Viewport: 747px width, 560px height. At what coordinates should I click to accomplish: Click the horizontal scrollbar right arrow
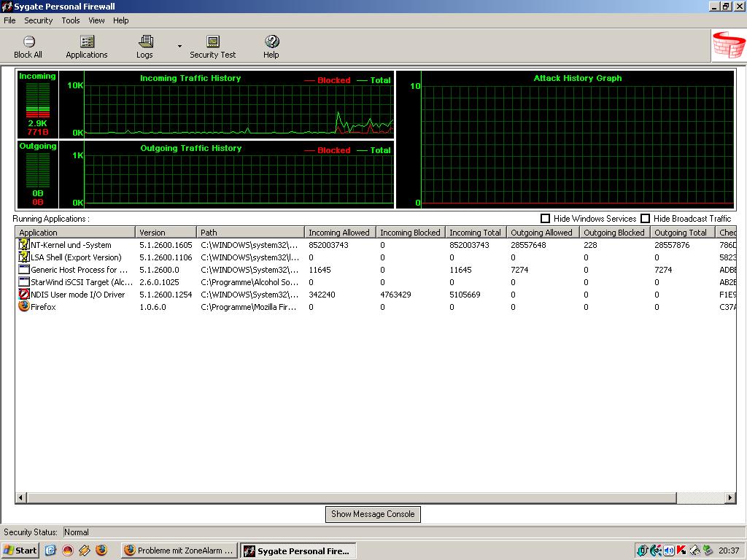(730, 497)
